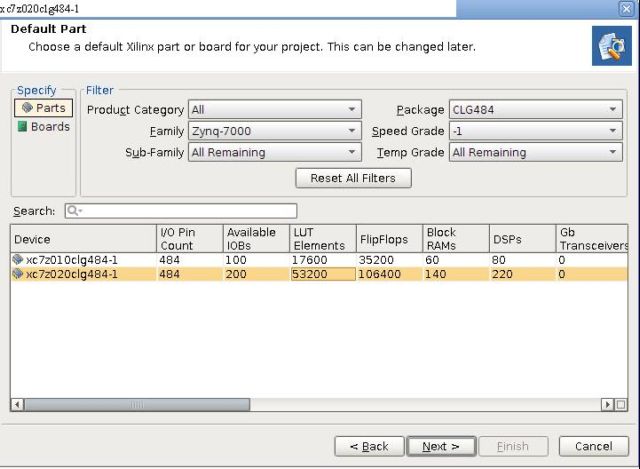Click the scrollbar left arrow

tap(17, 405)
